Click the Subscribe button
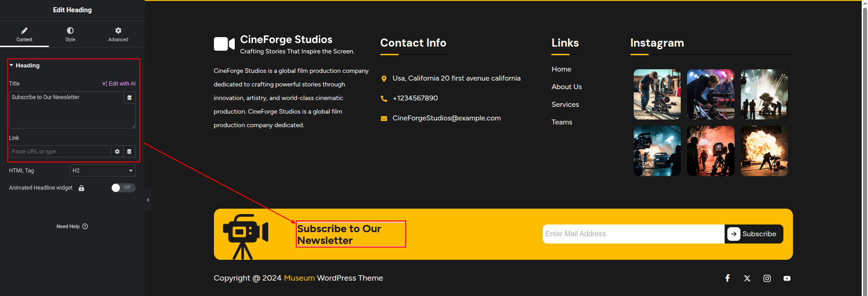 pos(754,234)
